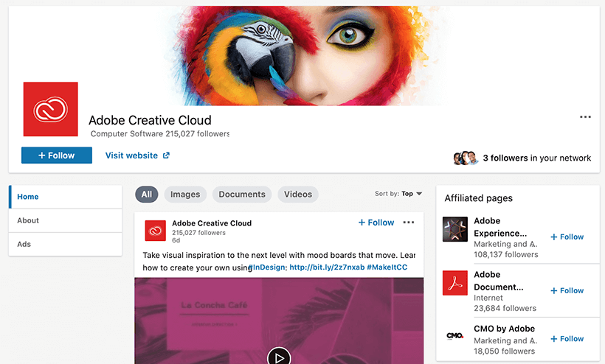
Task: Open the Adobe Document affiliated page name
Action: [499, 281]
